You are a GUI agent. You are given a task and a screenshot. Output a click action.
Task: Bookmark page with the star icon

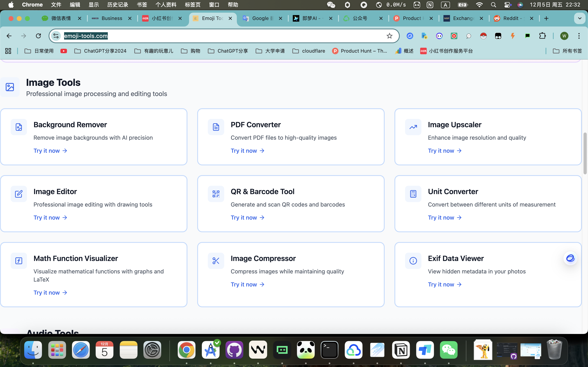pyautogui.click(x=389, y=36)
